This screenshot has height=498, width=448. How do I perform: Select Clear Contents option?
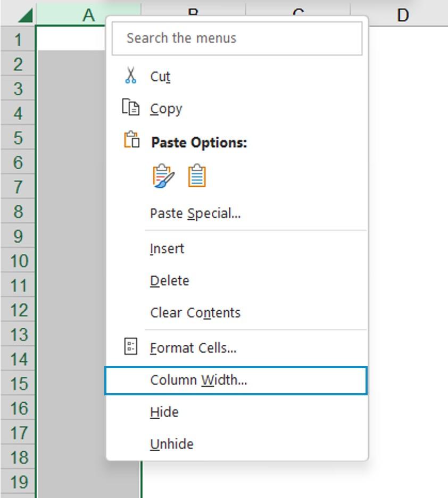click(x=237, y=312)
